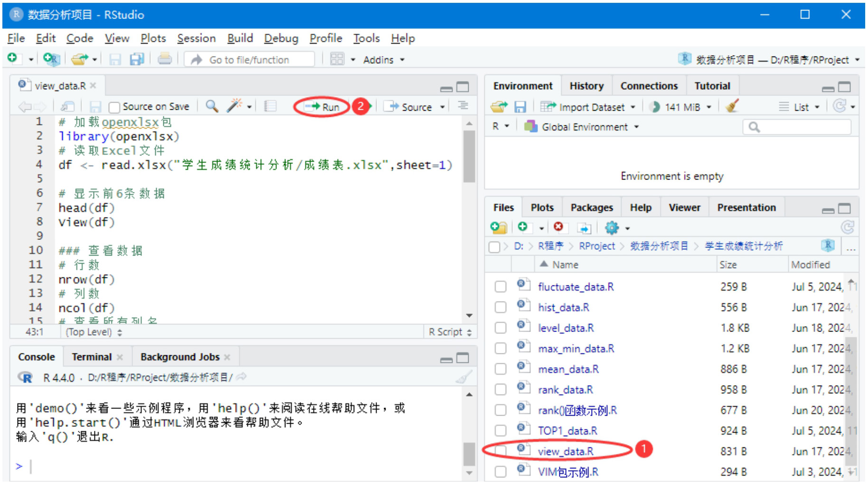Open the level_data.R file
The height and width of the screenshot is (484, 868).
point(566,328)
